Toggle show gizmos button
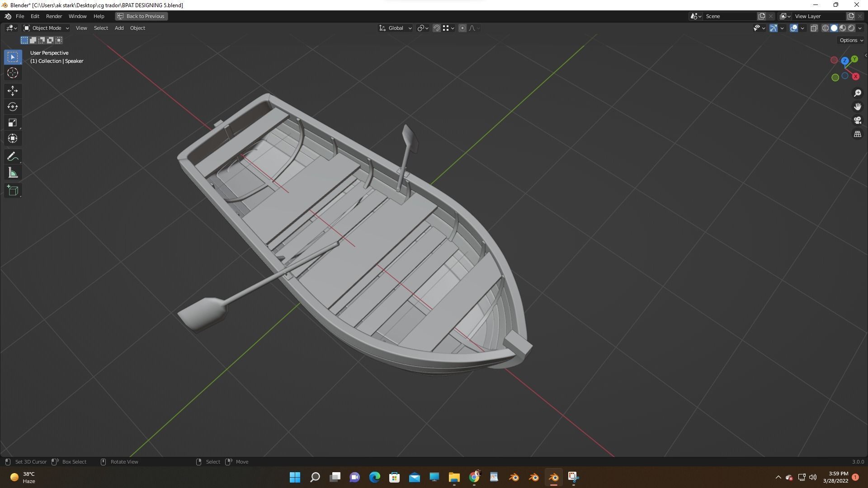868x488 pixels. [774, 28]
